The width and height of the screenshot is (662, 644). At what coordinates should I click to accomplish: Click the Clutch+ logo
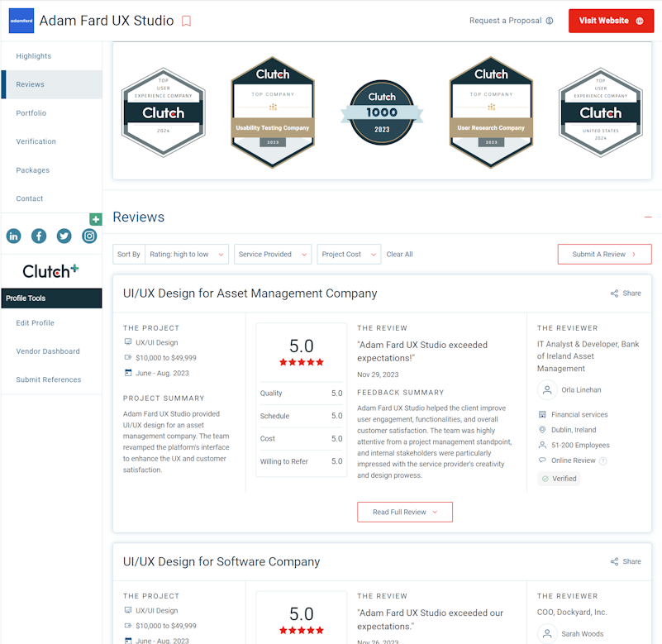coord(50,271)
